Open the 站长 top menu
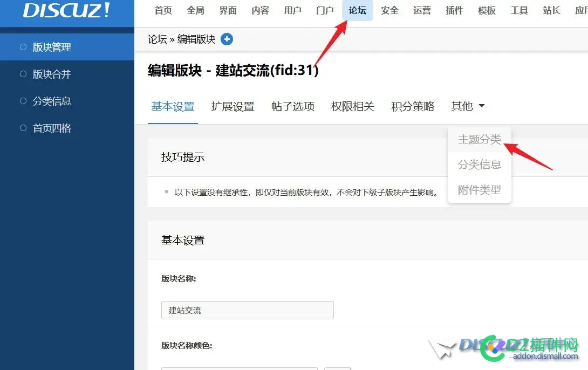588x370 pixels. point(551,10)
